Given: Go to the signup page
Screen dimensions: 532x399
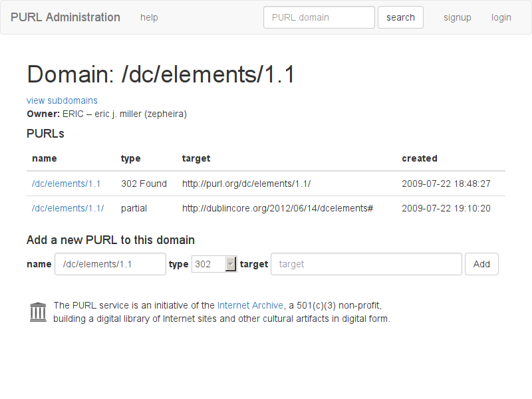Looking at the screenshot, I should coord(458,17).
